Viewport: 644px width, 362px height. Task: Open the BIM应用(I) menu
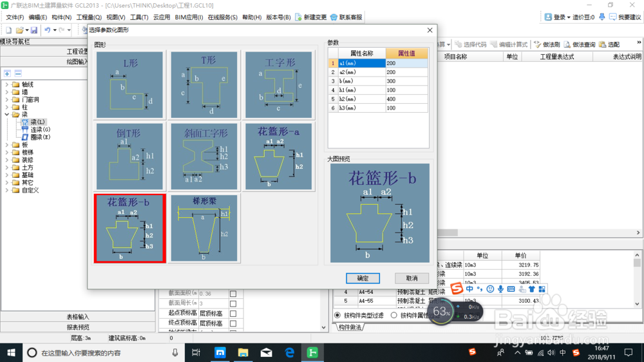tap(189, 17)
